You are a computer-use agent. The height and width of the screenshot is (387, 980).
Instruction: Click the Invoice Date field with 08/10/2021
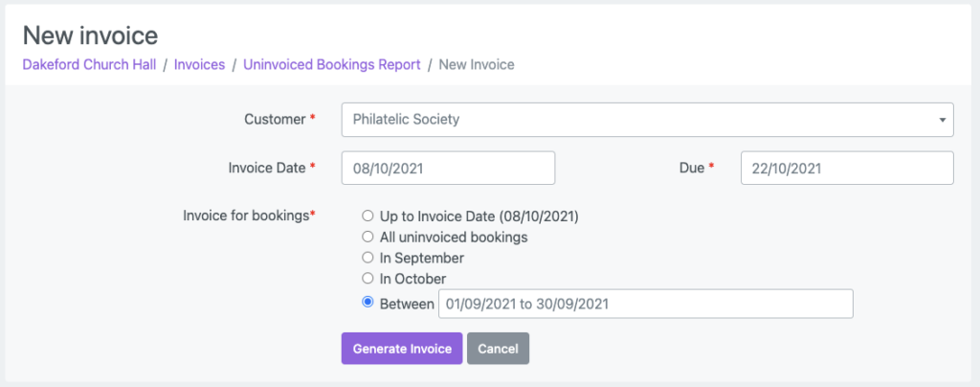[x=448, y=168]
